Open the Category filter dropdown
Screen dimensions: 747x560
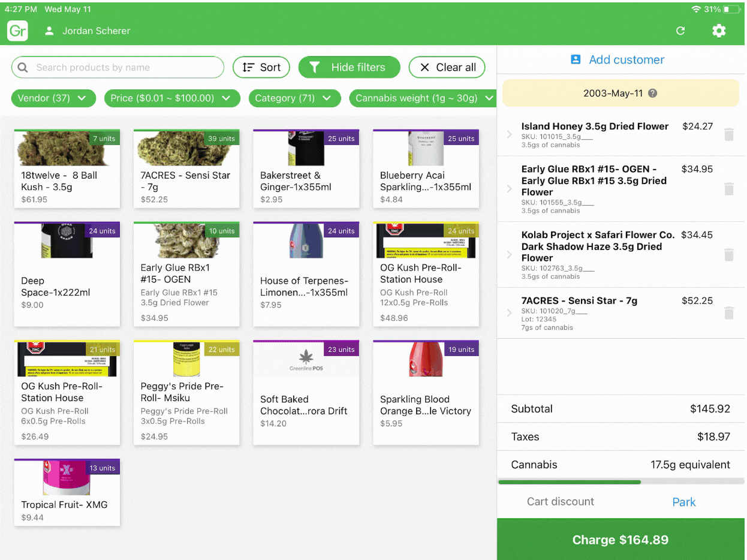294,98
